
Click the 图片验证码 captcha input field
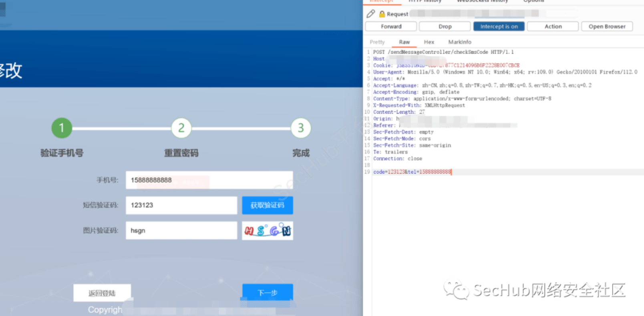(181, 230)
